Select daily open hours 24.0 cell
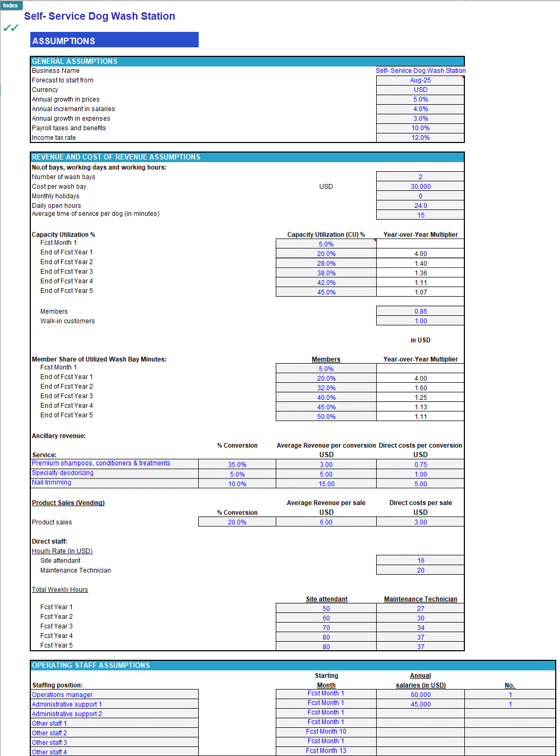Image resolution: width=560 pixels, height=756 pixels. 420,206
